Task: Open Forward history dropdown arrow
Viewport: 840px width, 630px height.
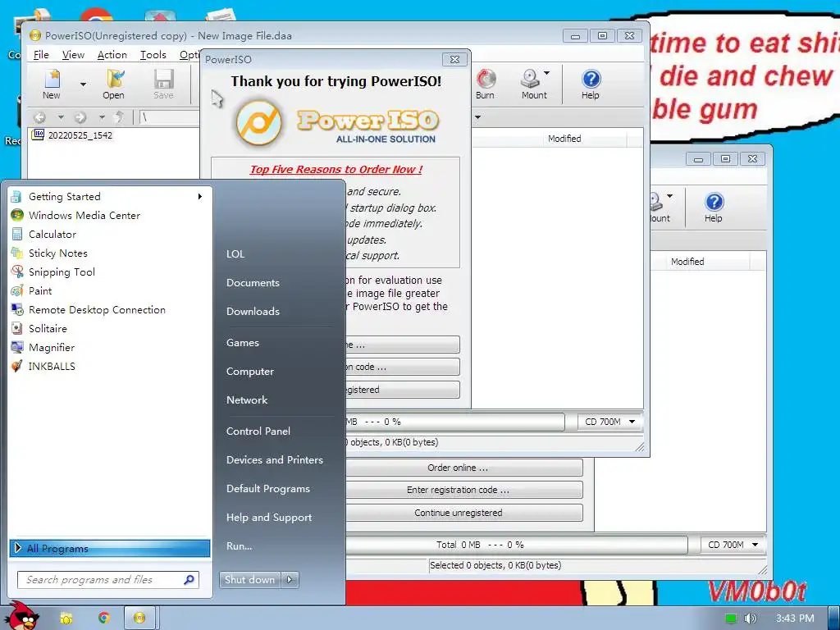Action: (x=102, y=117)
